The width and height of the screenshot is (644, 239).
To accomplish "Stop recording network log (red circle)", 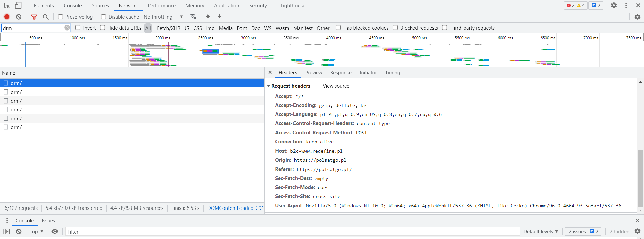I will (x=7, y=17).
